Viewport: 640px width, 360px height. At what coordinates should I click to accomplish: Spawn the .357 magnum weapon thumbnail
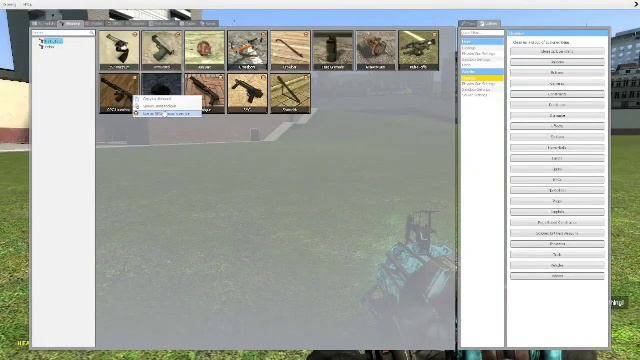coord(119,50)
